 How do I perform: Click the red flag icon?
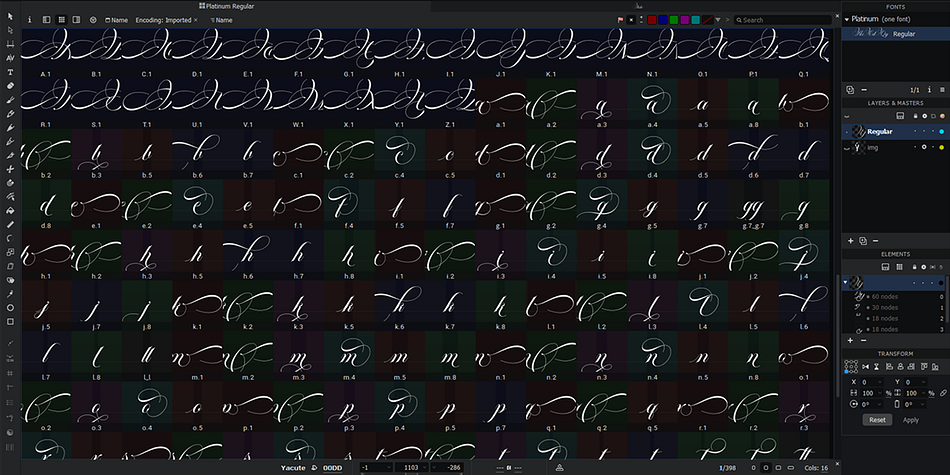620,20
